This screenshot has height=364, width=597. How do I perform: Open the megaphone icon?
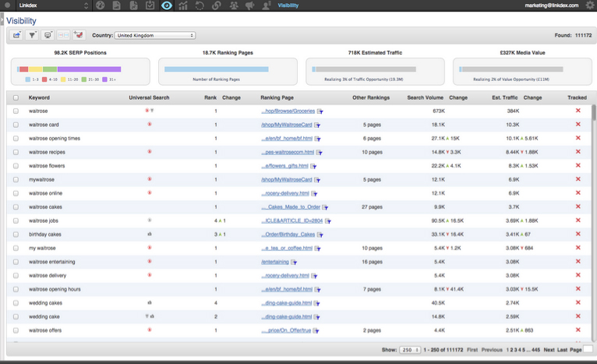249,5
